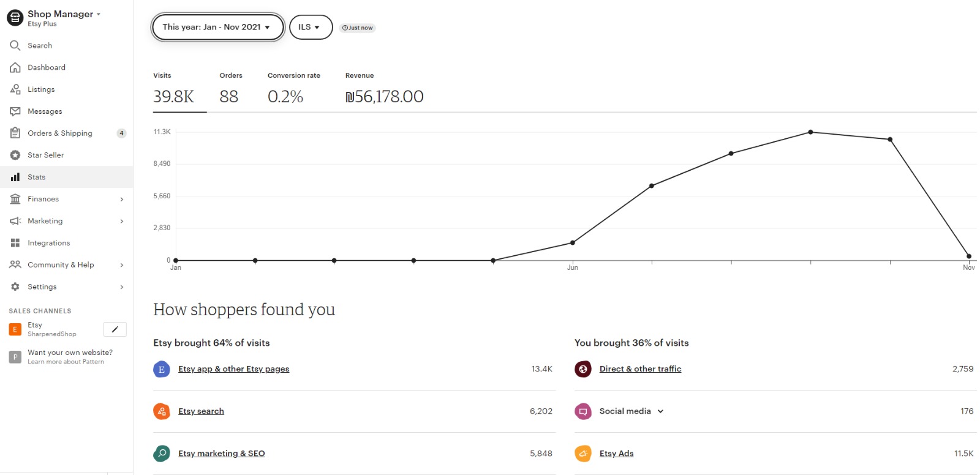
Task: Open Messages via the envelope icon
Action: pos(15,111)
